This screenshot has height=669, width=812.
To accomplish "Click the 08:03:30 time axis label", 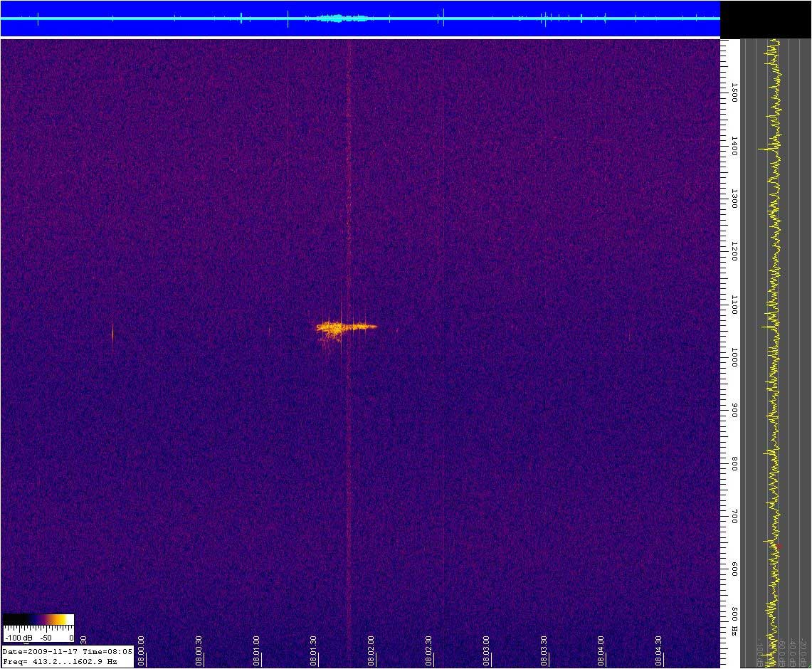I will click(x=544, y=651).
